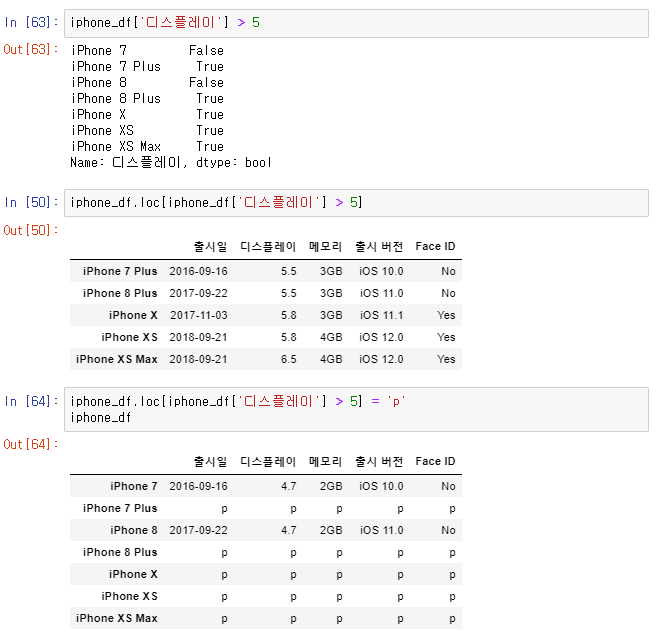Viewport: 660px width, 639px height.
Task: Click 'iPhone XS Max True' row in Out[63]
Action: pos(147,146)
